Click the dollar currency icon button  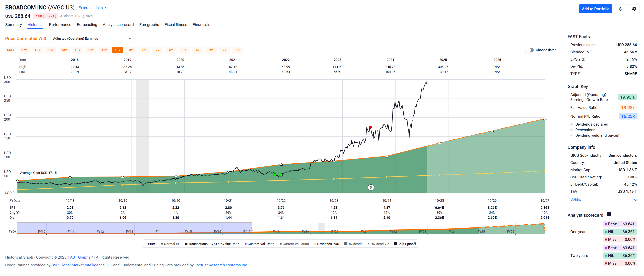(x=620, y=9)
